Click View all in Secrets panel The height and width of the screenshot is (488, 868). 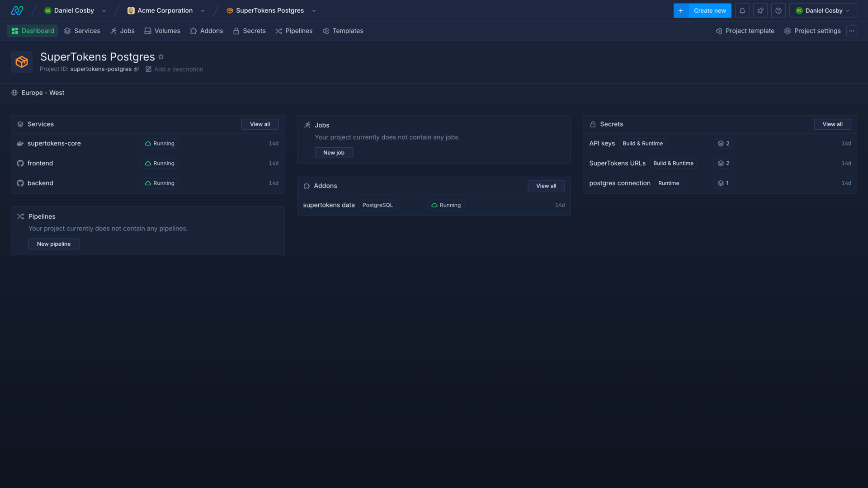[832, 124]
